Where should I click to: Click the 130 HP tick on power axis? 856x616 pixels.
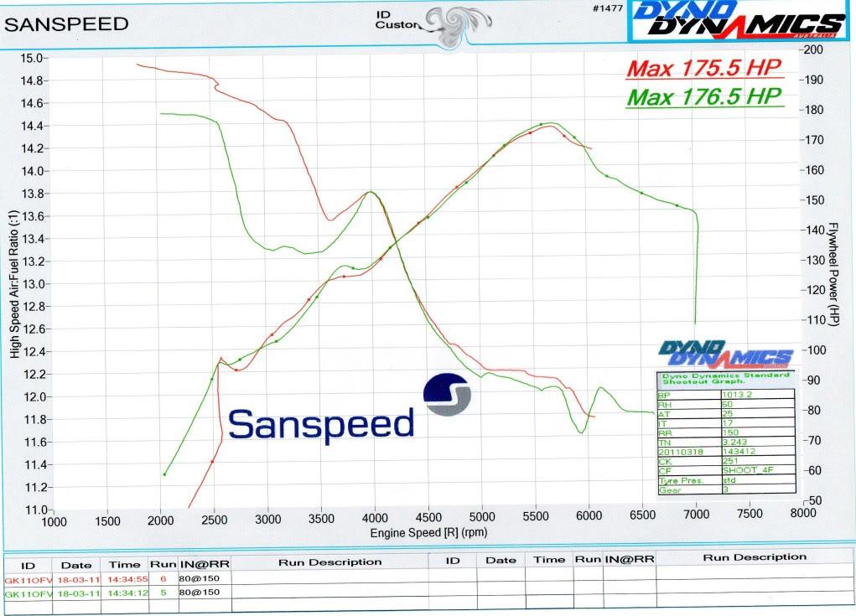coord(815,261)
